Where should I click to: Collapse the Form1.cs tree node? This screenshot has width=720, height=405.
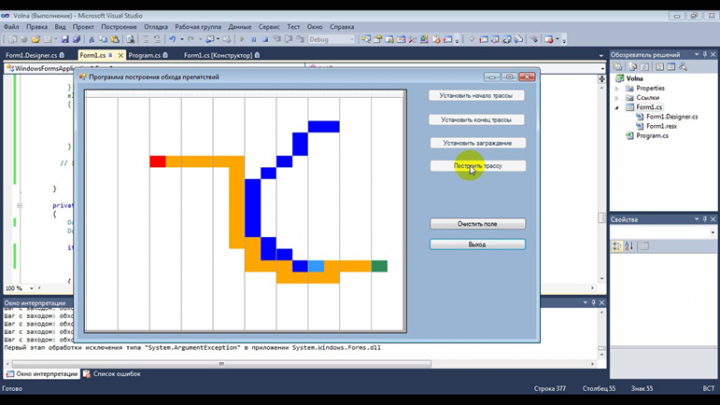point(617,107)
